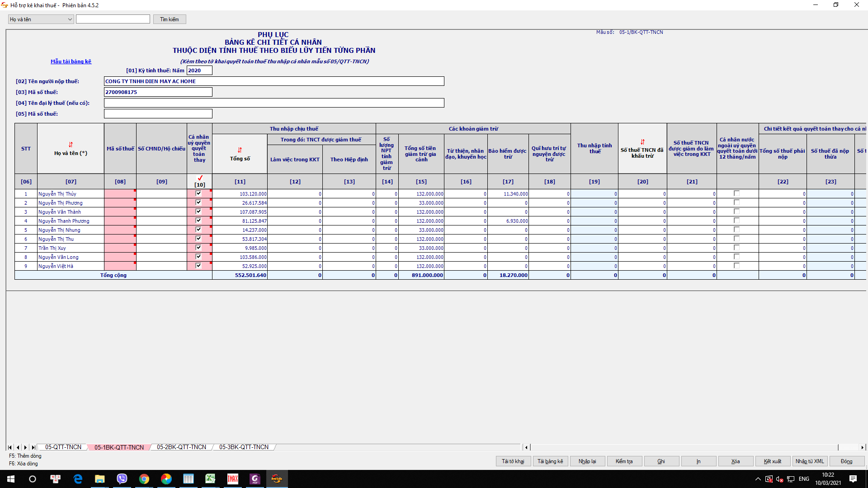Image resolution: width=868 pixels, height=488 pixels.
Task: Open Excel from taskbar
Action: click(x=210, y=479)
